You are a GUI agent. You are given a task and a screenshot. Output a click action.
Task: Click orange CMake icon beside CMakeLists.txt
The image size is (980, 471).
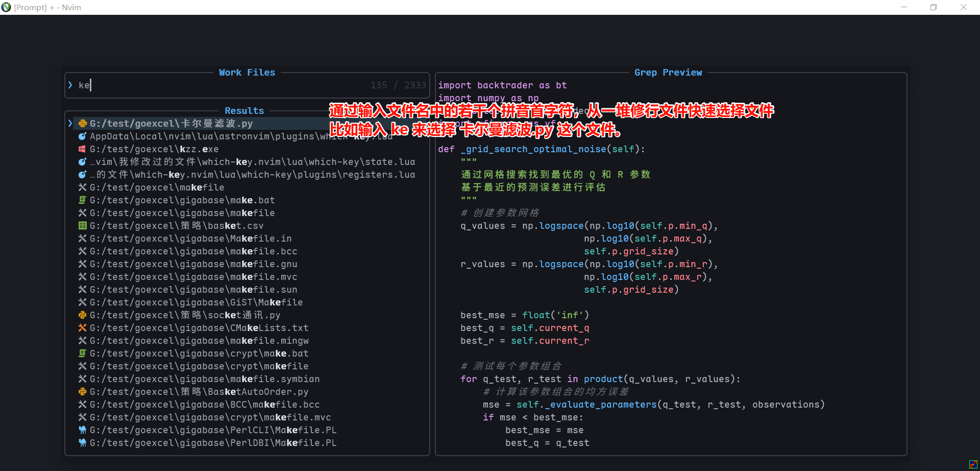point(82,328)
